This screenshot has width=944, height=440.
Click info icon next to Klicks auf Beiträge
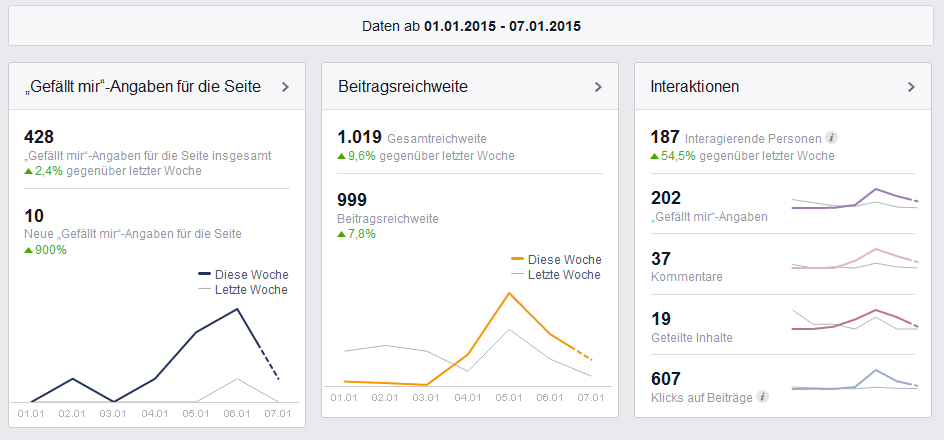[x=762, y=397]
